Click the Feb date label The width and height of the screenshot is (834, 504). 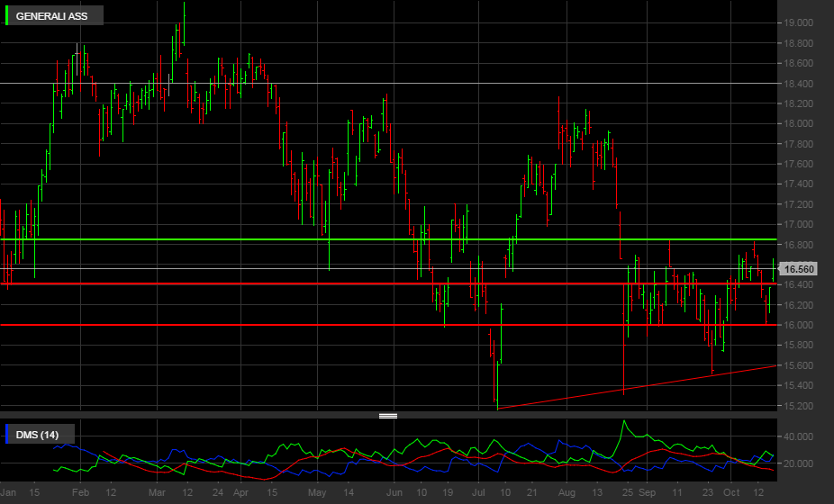(80, 492)
